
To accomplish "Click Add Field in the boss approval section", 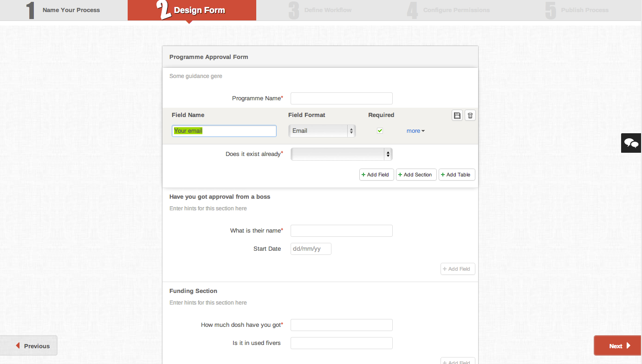I will pyautogui.click(x=458, y=269).
